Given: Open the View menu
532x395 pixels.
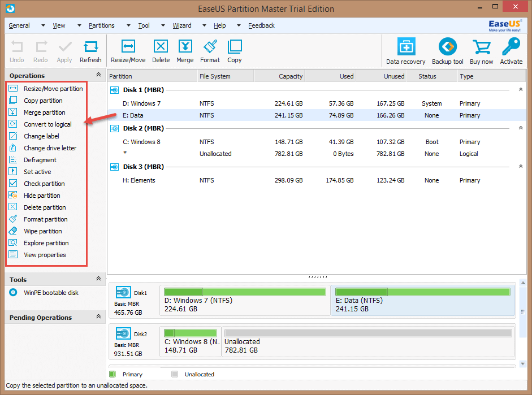Looking at the screenshot, I should pos(59,25).
